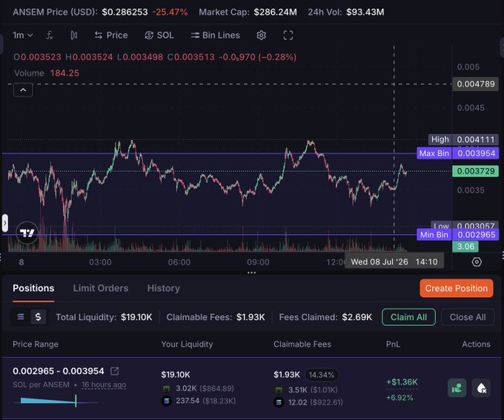Click the +$1.36K PnL value
This screenshot has width=504, height=420.
pos(402,381)
